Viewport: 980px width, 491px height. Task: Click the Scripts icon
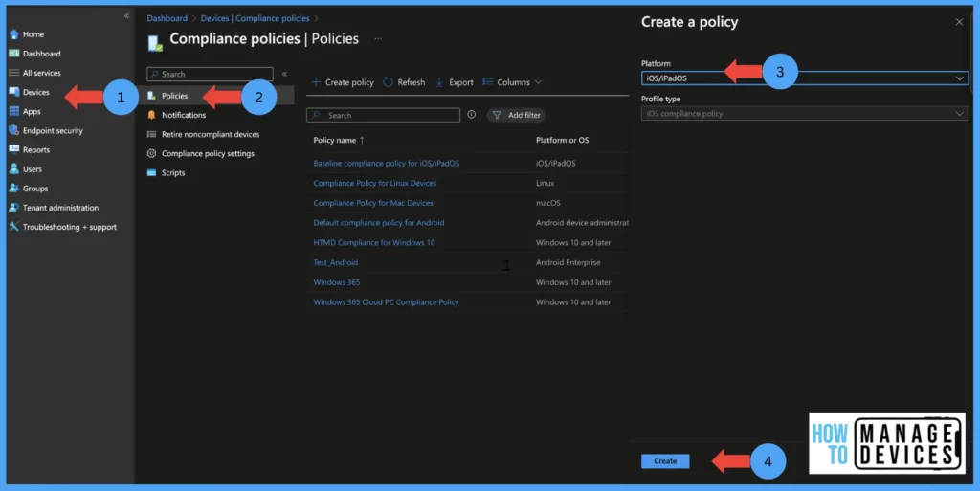pos(151,172)
